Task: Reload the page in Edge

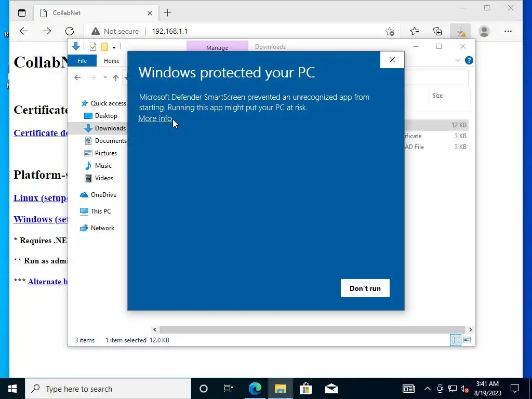Action: [x=70, y=31]
